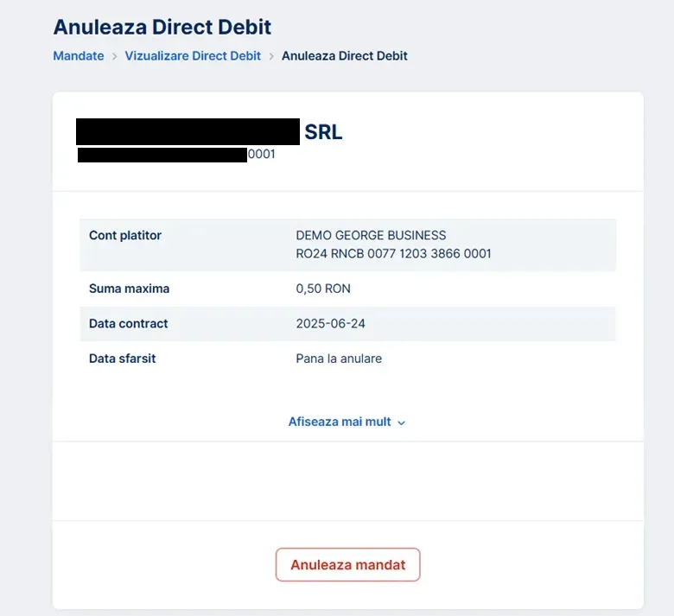Click the Anuleaza Direct Debit page heading

162,27
